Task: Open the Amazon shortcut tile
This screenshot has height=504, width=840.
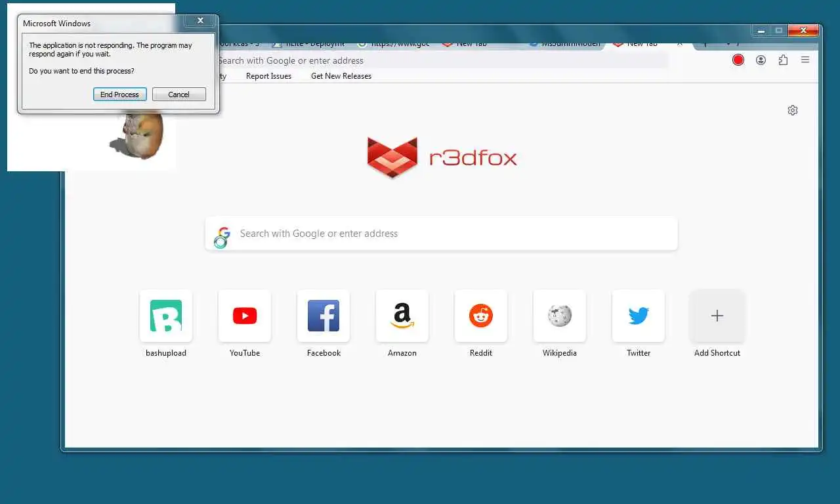Action: point(402,316)
